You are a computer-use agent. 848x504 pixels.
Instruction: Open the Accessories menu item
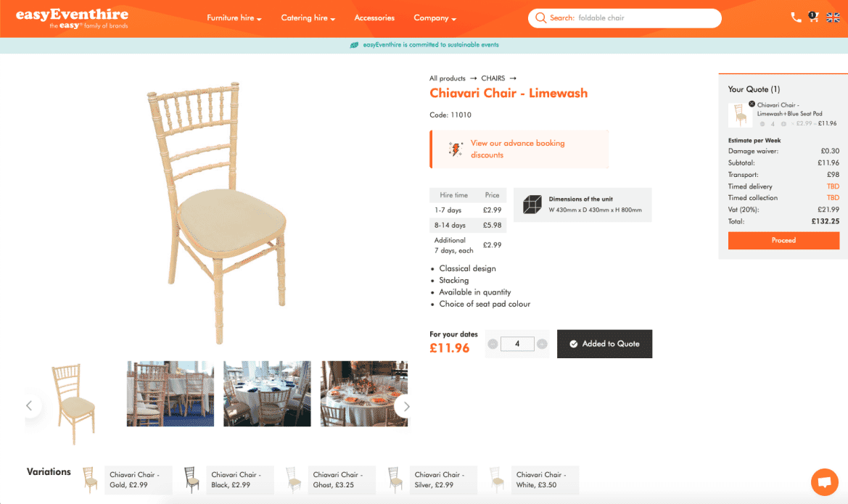pos(374,18)
